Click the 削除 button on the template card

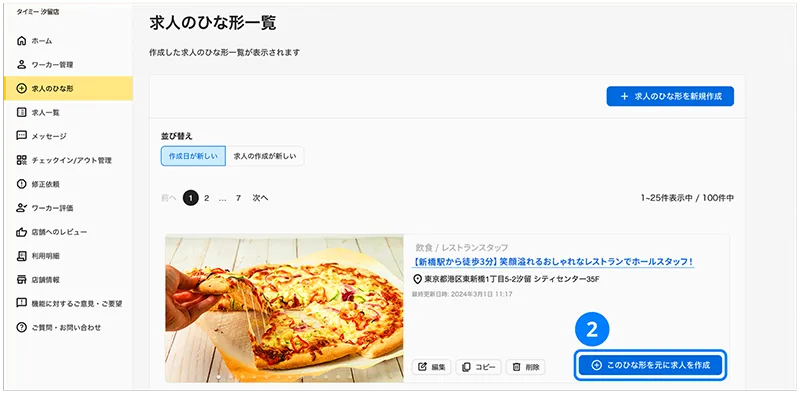pyautogui.click(x=526, y=367)
